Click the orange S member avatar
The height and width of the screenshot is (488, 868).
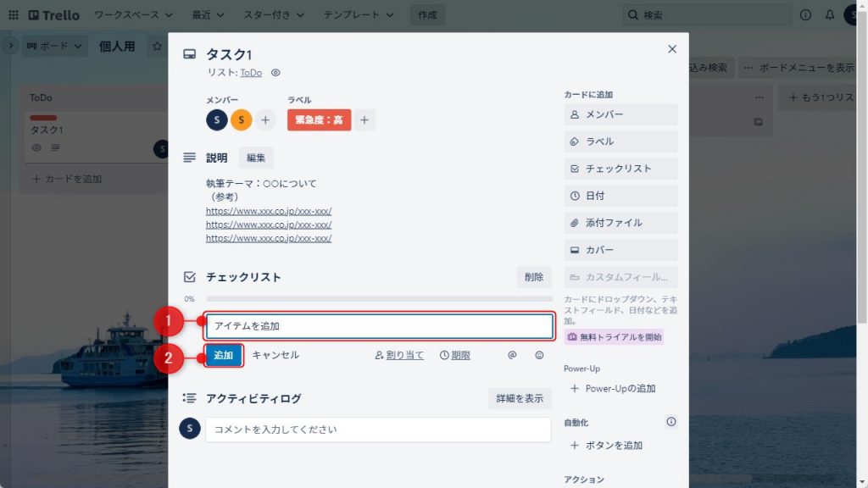(x=242, y=120)
